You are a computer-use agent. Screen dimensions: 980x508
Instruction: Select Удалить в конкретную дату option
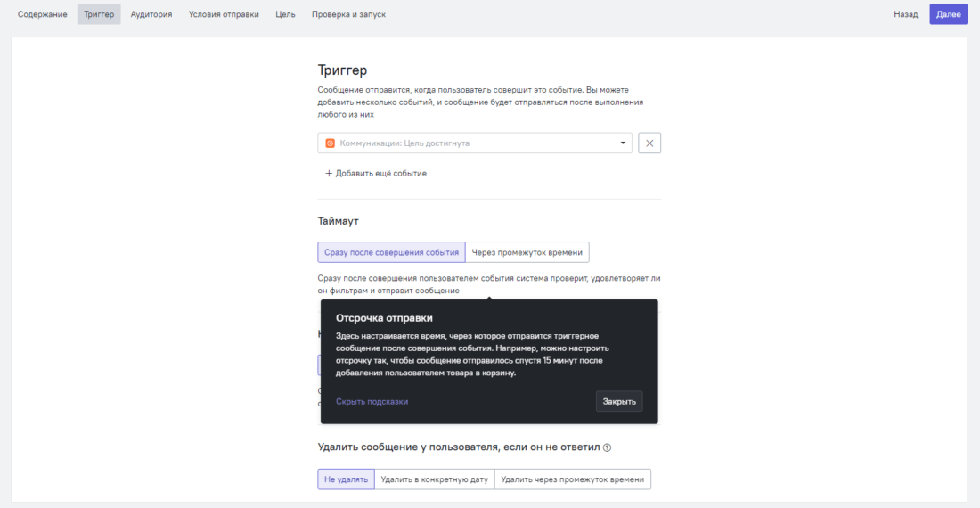(x=435, y=479)
